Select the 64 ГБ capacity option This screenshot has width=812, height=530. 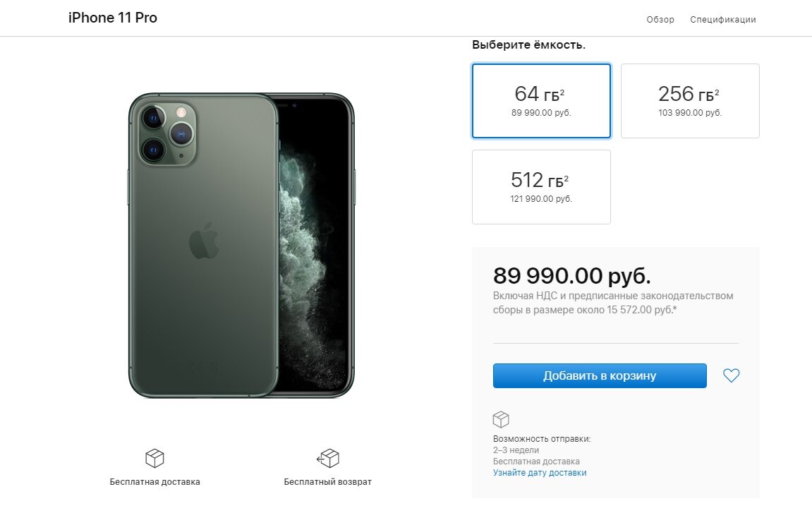[541, 101]
